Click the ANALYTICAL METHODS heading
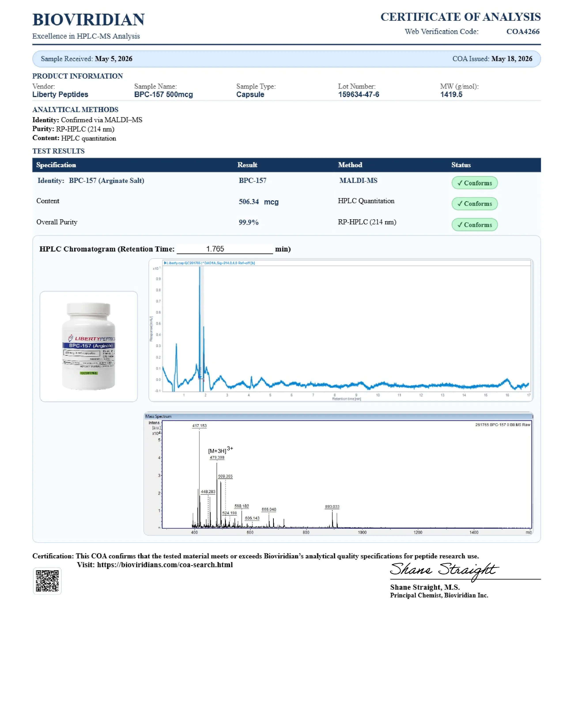The height and width of the screenshot is (728, 563). [75, 110]
